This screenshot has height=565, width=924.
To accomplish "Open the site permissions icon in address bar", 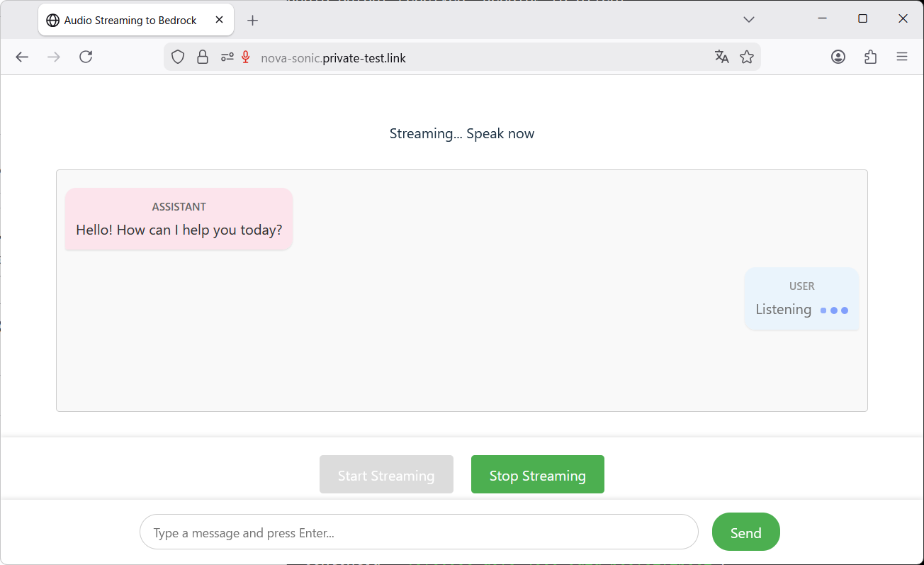I will click(227, 57).
